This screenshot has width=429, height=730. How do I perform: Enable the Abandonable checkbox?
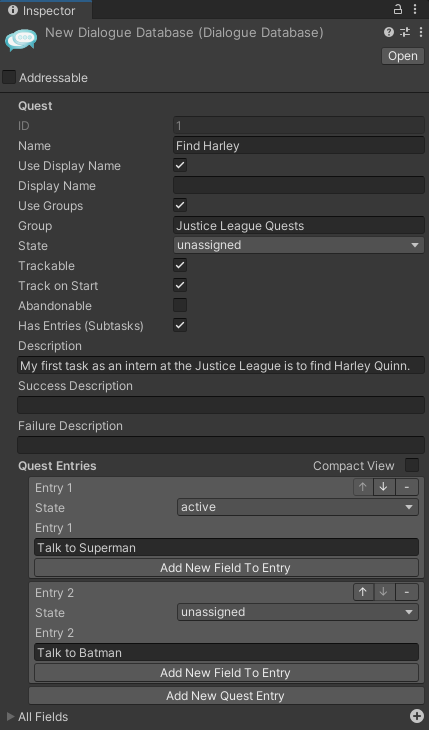tap(180, 305)
